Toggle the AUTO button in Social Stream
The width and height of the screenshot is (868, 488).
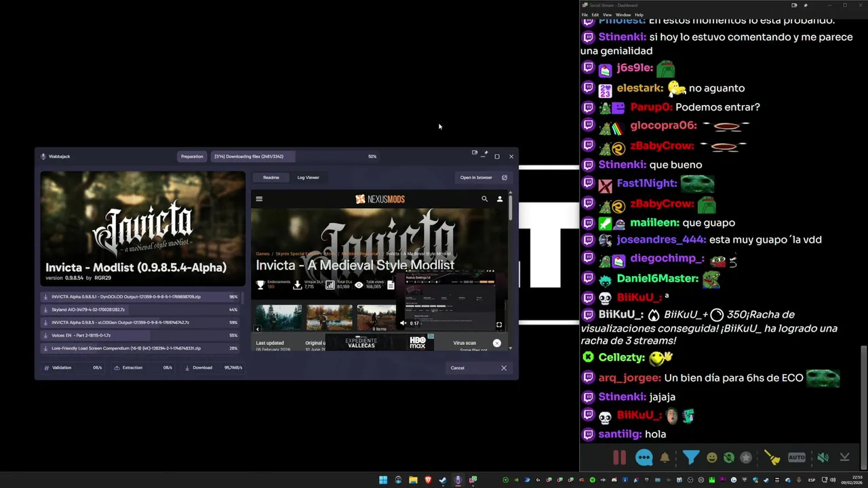coord(797,457)
